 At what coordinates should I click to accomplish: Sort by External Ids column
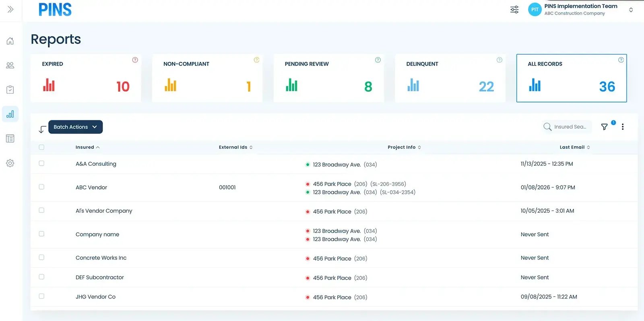[235, 147]
